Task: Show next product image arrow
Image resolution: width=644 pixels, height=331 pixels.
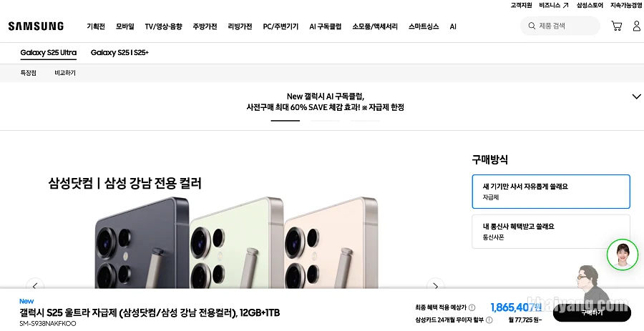Action: click(435, 285)
